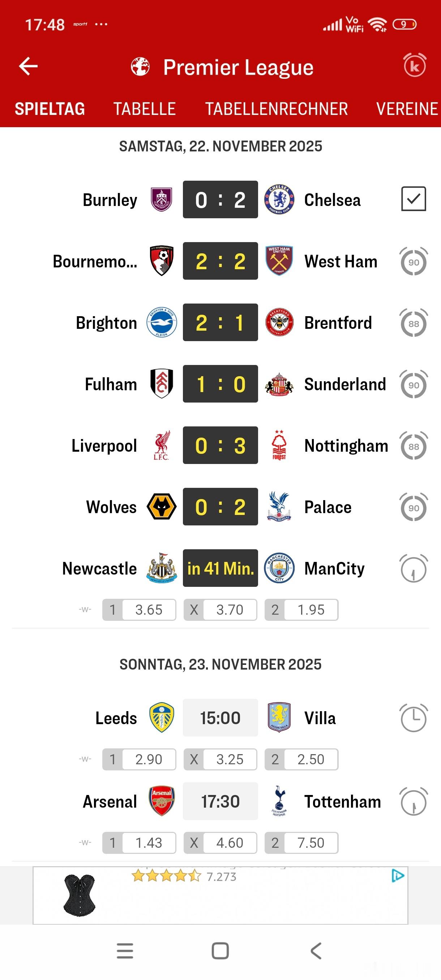The height and width of the screenshot is (980, 441).
Task: Tap the globe icon beside Premier League
Action: pyautogui.click(x=140, y=66)
